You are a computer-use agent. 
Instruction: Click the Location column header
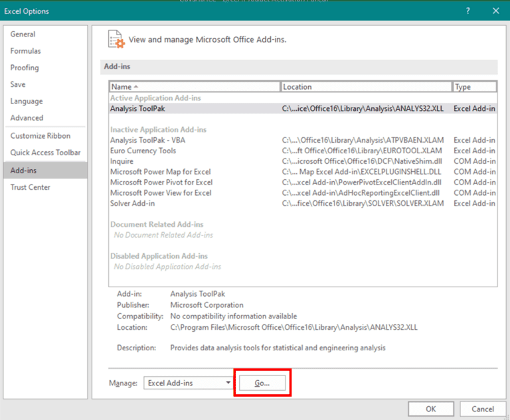(x=365, y=87)
